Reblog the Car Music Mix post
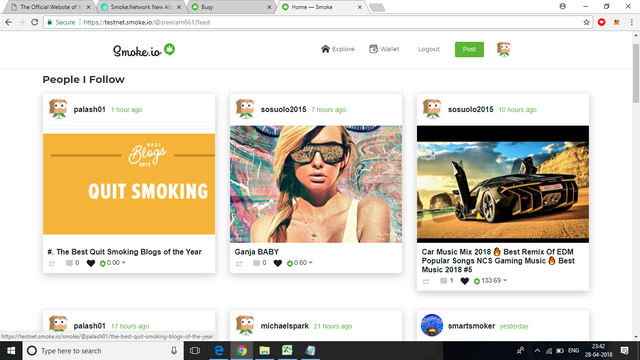Screen dimensions: 640x360 click(x=426, y=282)
